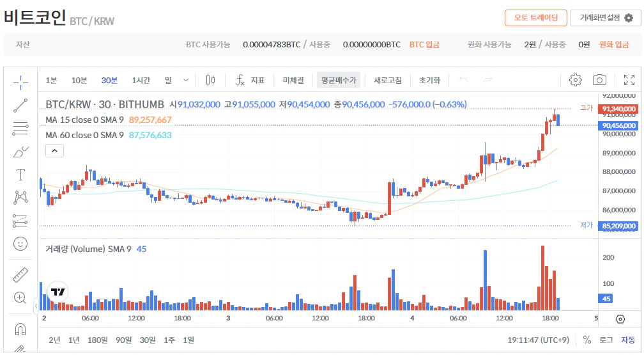Viewport: 644px width, 355px height.
Task: Select the 10분 interval
Action: point(79,80)
